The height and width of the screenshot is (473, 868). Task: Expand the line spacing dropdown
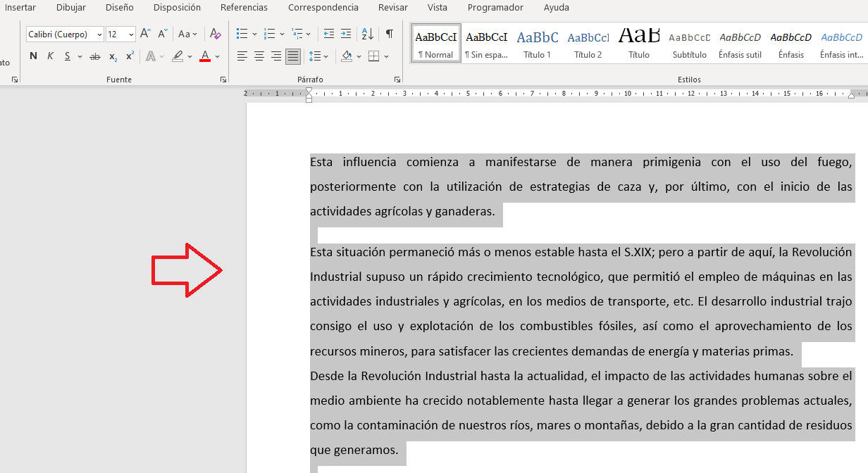tap(325, 56)
